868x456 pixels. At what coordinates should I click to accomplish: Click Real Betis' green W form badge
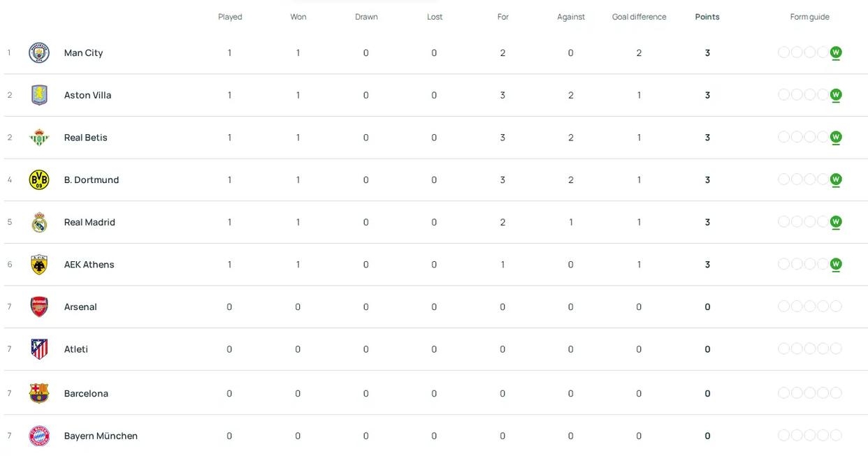coord(836,138)
